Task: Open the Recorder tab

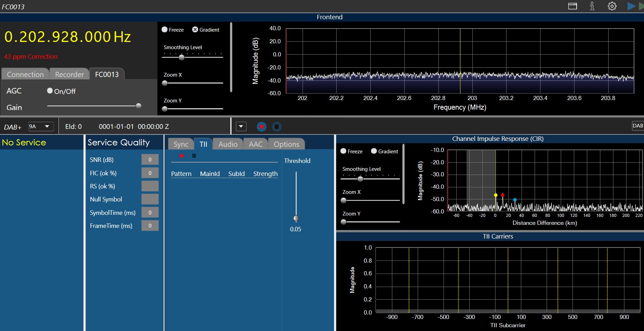Action: coord(69,75)
